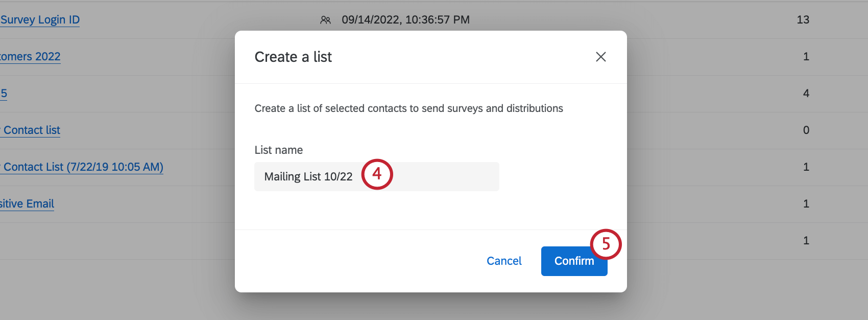Open the Survey Login ID list
This screenshot has width=868, height=320.
(x=40, y=20)
